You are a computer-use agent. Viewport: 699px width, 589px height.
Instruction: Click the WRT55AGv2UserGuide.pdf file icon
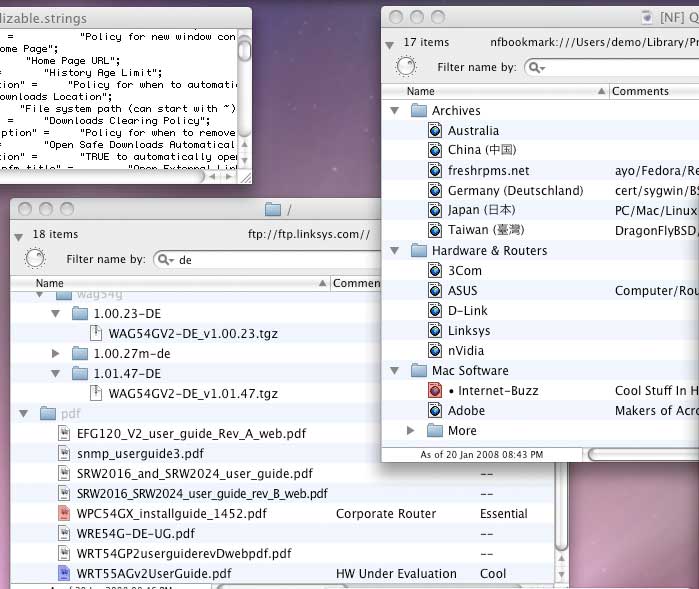click(64, 574)
